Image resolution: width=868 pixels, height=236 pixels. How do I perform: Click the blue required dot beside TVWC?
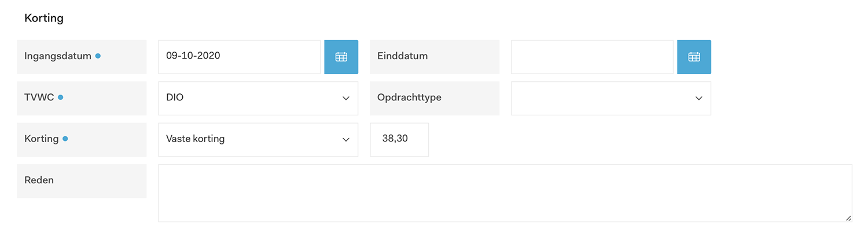coord(61,97)
